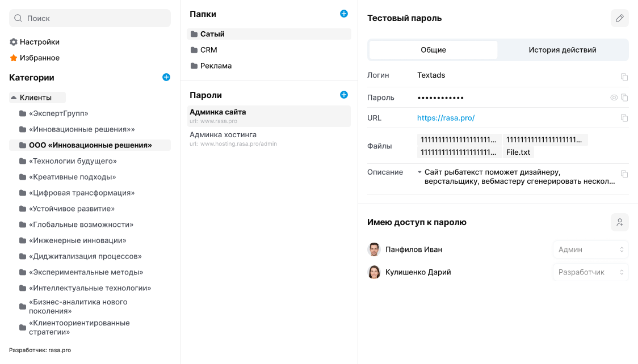The image size is (638, 364).
Task: Select the «Технологии будущего» category
Action: [73, 161]
